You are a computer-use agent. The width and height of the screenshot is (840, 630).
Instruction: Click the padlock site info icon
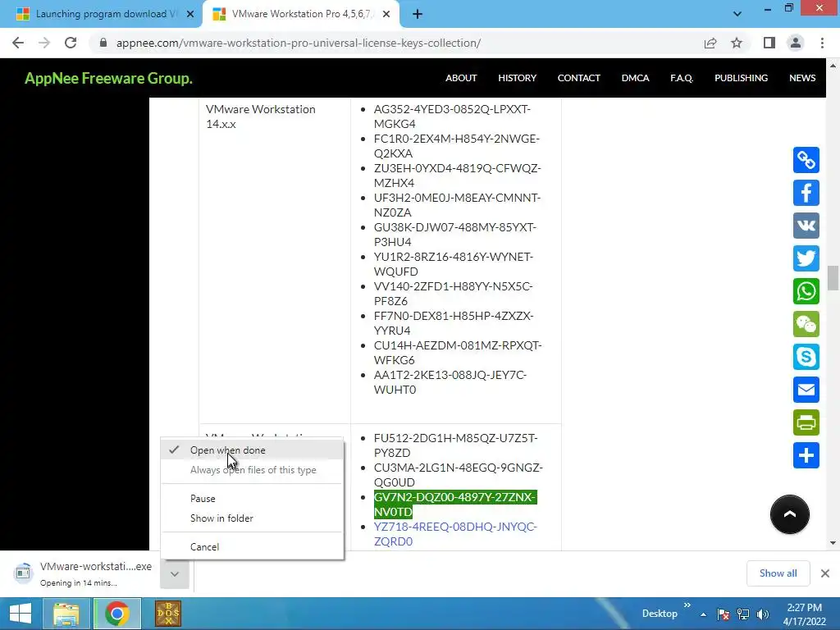coord(103,43)
